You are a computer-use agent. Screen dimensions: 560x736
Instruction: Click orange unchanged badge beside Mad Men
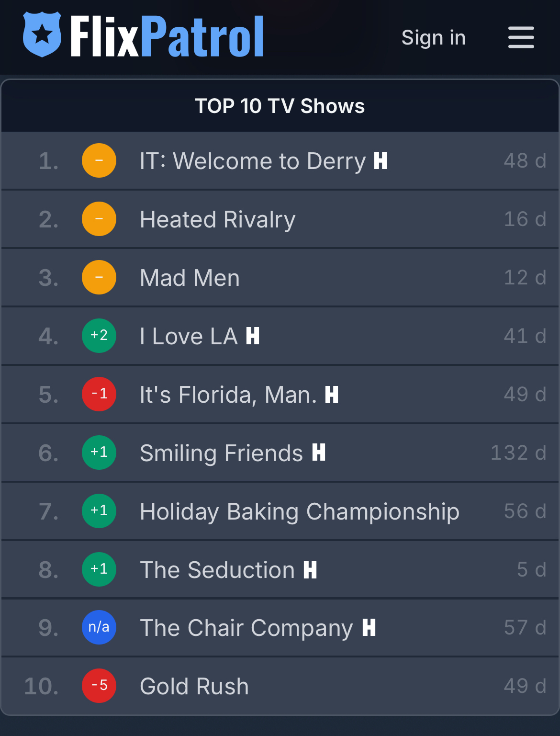tap(99, 277)
